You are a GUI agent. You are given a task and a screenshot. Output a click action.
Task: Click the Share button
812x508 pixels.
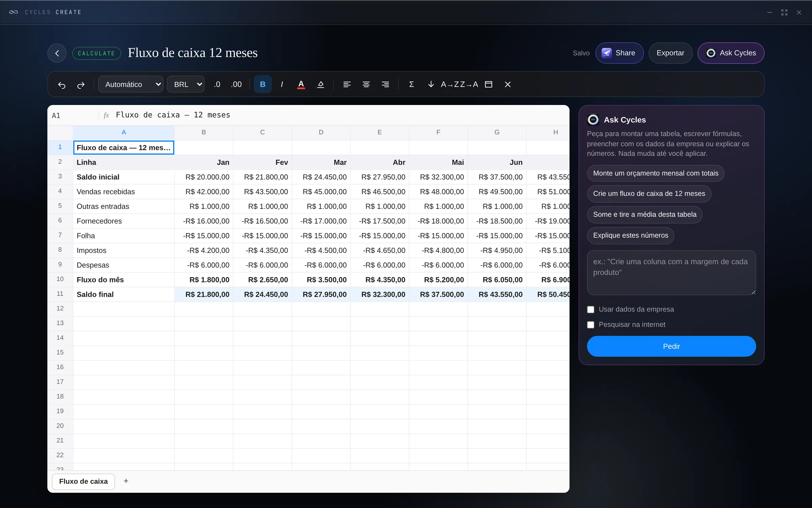click(x=619, y=53)
